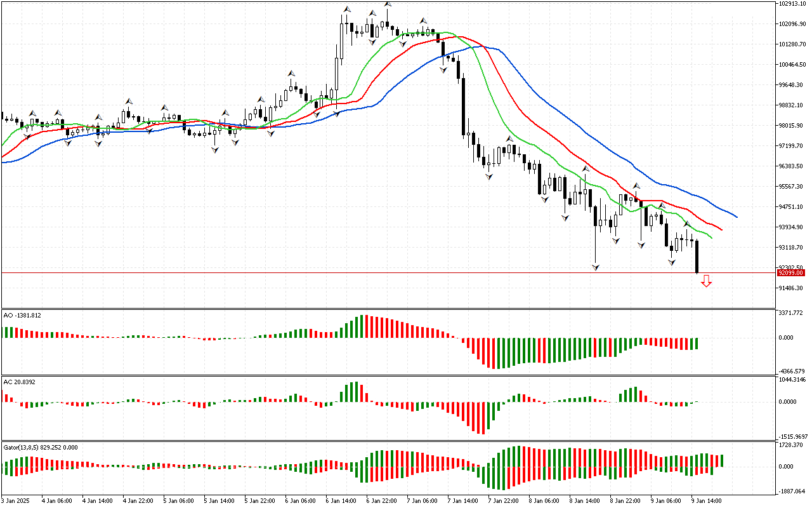The width and height of the screenshot is (812, 508).
Task: Select price axis value 94751.10
Action: (x=791, y=207)
